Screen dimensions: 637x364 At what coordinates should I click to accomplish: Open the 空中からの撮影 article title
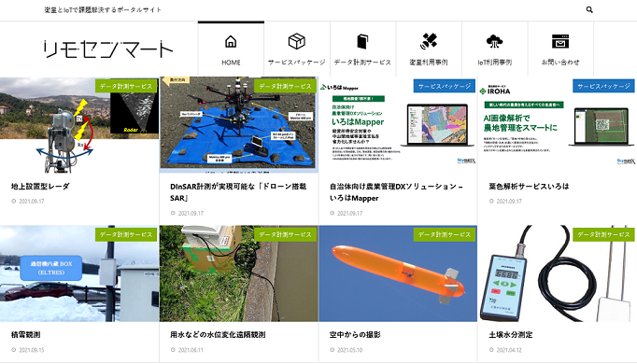(x=355, y=335)
